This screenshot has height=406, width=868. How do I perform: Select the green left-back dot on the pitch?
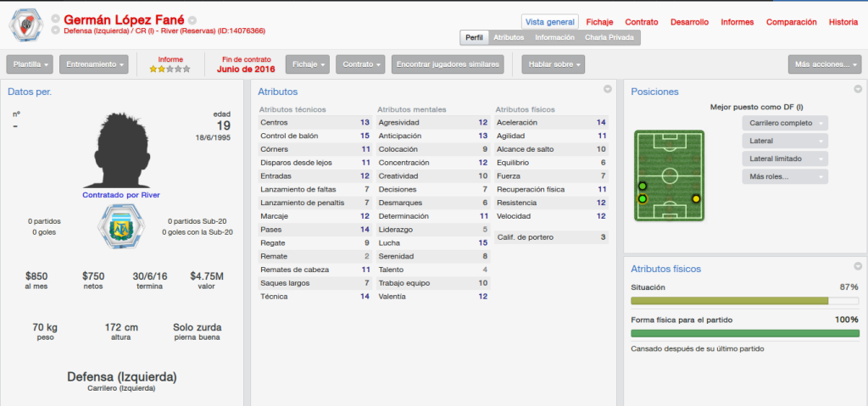coord(643,199)
